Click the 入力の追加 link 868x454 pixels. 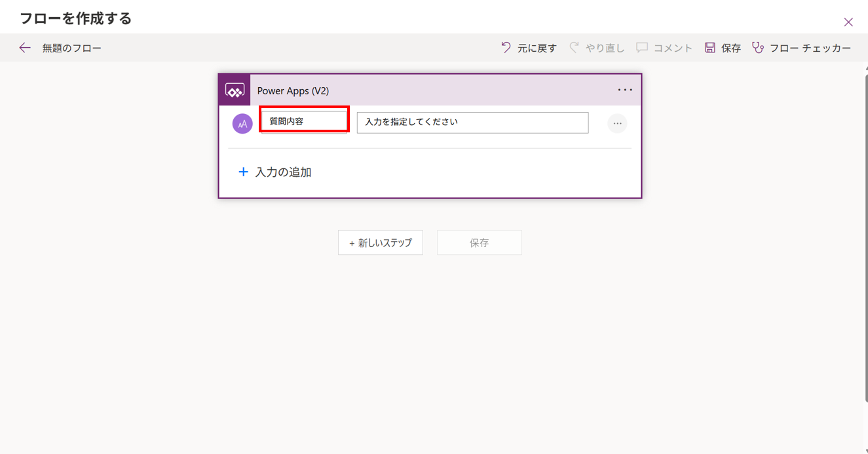[x=283, y=172]
